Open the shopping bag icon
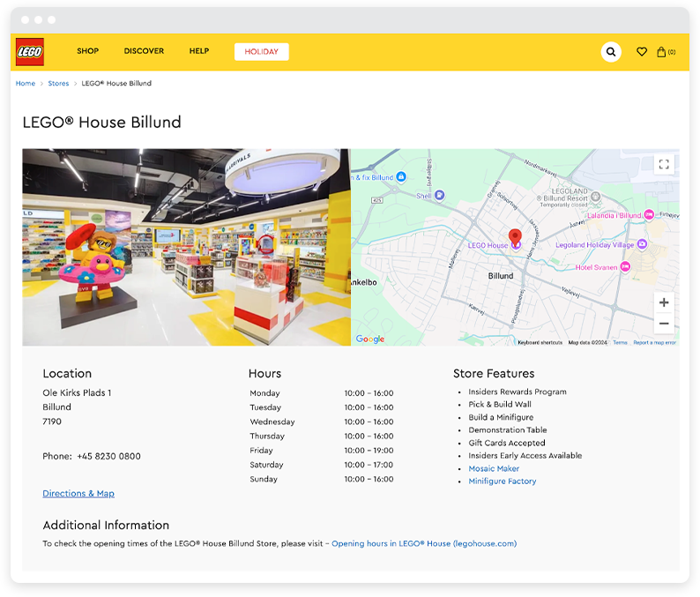 661,52
